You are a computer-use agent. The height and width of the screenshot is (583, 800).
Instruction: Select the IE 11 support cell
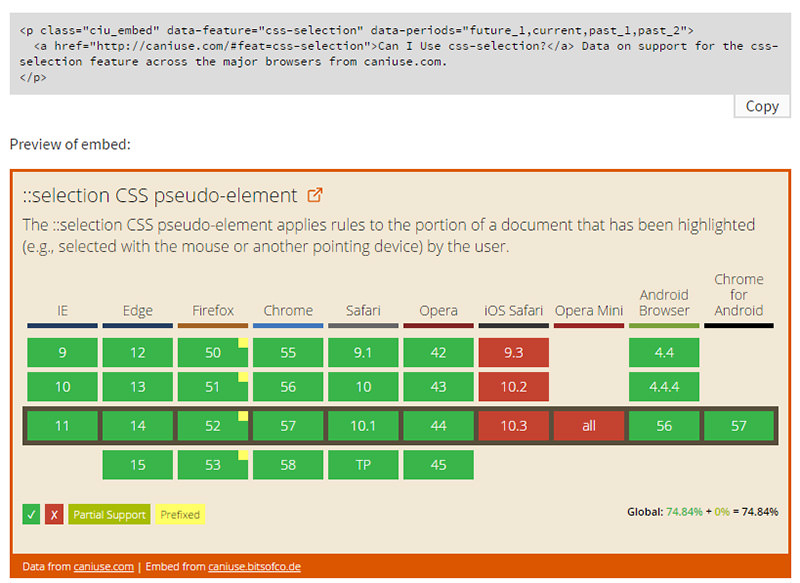62,425
